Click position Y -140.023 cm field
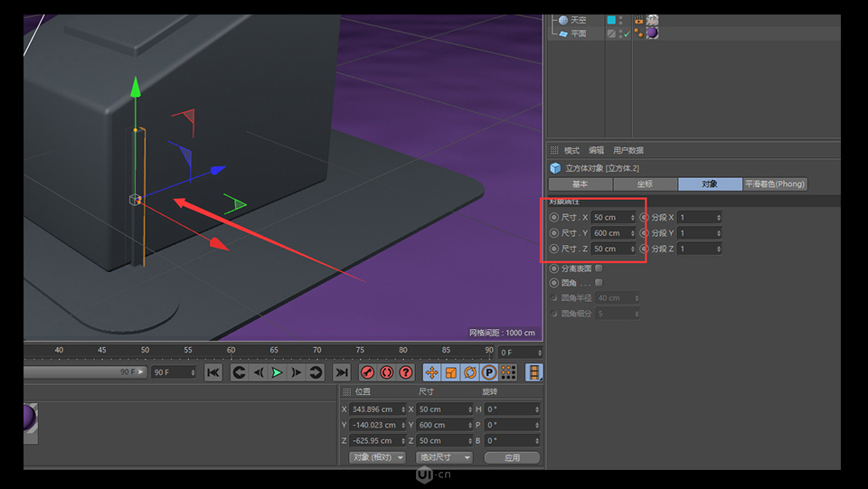The image size is (868, 489). pyautogui.click(x=378, y=425)
